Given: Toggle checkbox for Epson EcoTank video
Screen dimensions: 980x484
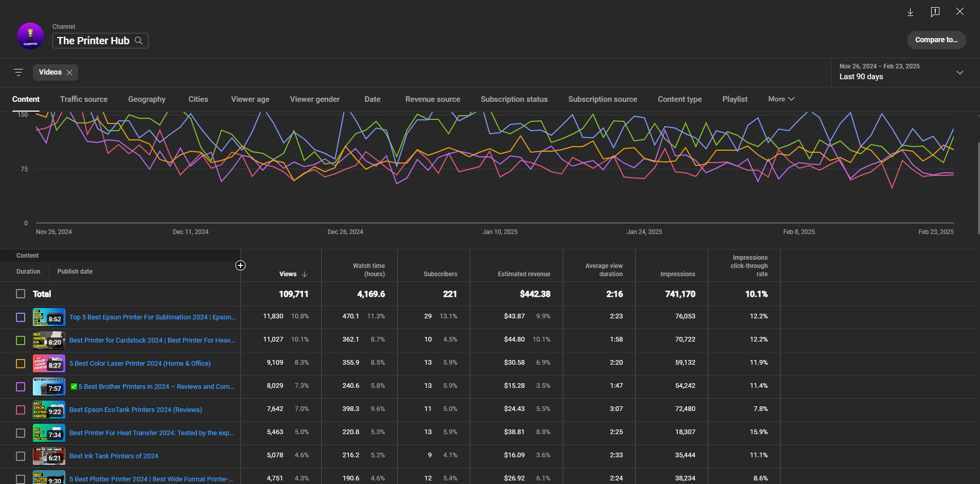Looking at the screenshot, I should click(x=21, y=410).
